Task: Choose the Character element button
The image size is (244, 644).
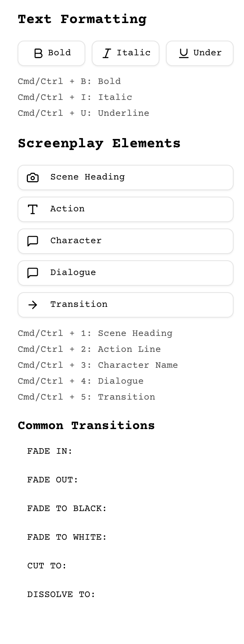Action: click(126, 241)
